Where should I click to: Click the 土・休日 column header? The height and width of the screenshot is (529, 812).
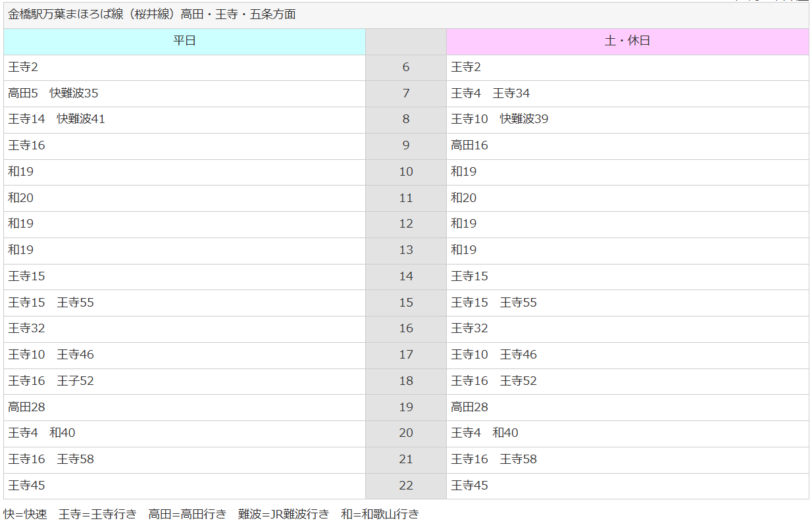(x=627, y=41)
